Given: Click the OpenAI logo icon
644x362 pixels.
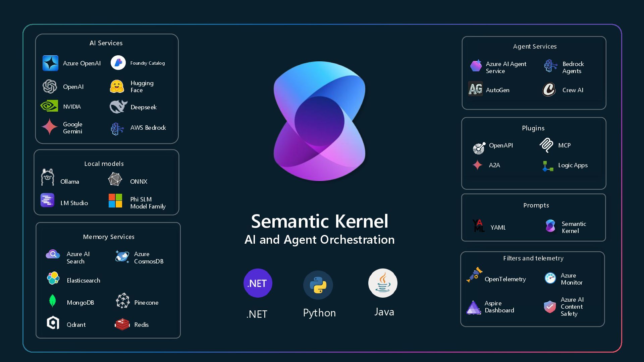Looking at the screenshot, I should 50,86.
